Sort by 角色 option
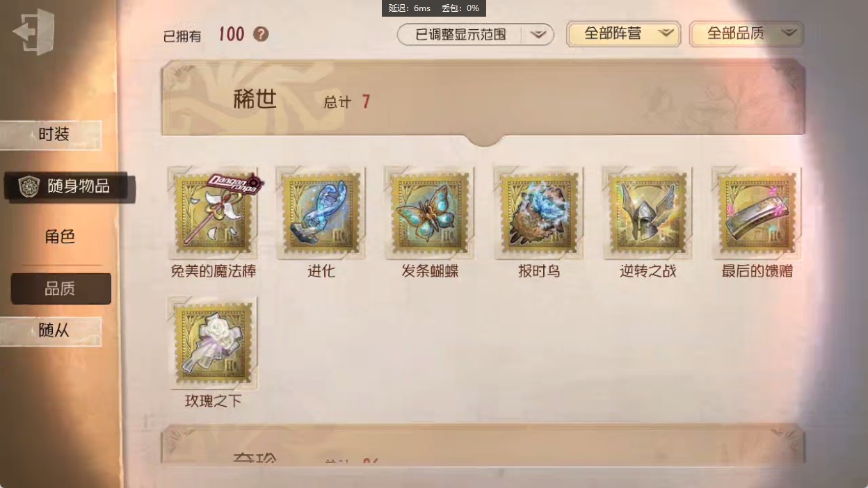 tap(61, 237)
